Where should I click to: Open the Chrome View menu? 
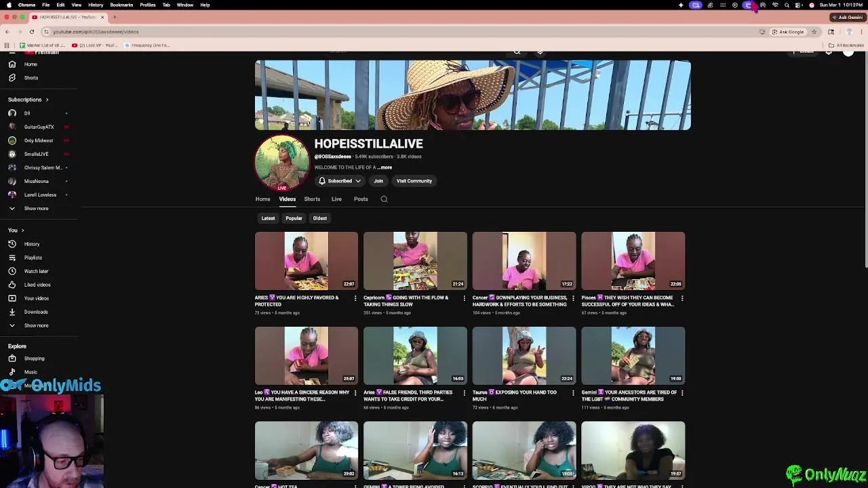click(x=77, y=5)
